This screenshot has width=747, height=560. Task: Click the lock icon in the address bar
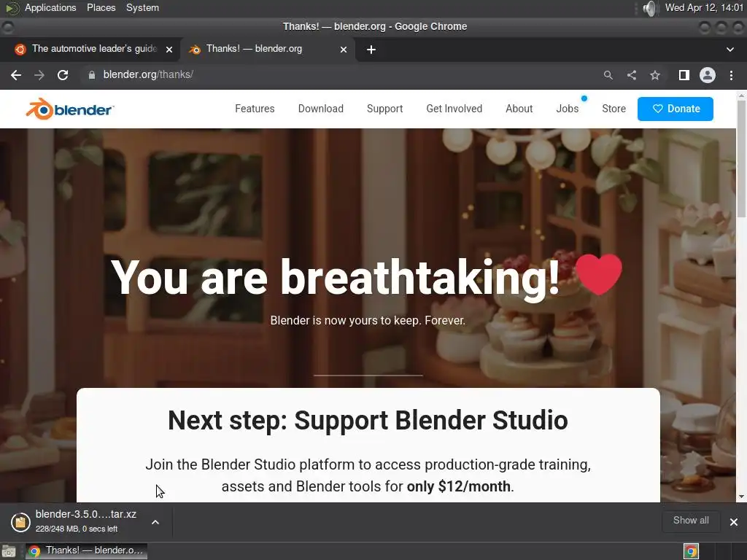pos(91,75)
